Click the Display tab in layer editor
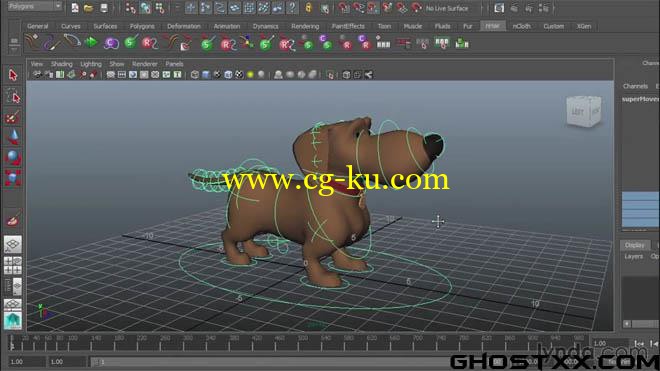Screen dimensions: 660x371 (634, 245)
